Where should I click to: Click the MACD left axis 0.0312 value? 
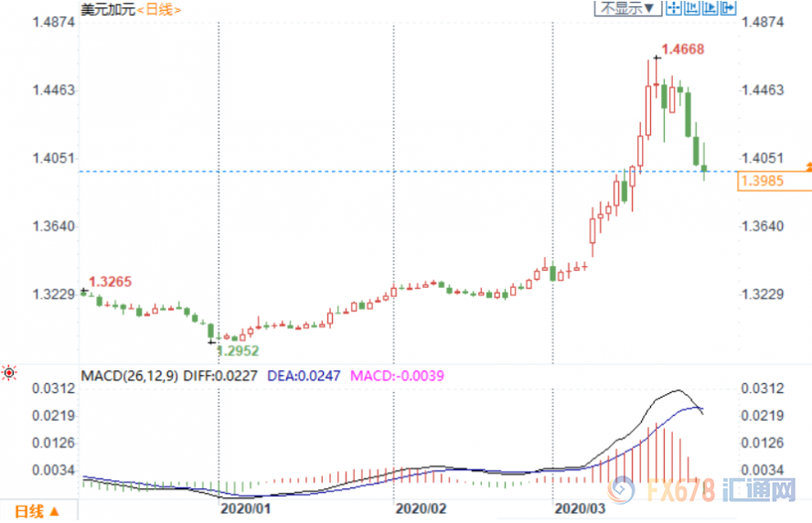(53, 389)
